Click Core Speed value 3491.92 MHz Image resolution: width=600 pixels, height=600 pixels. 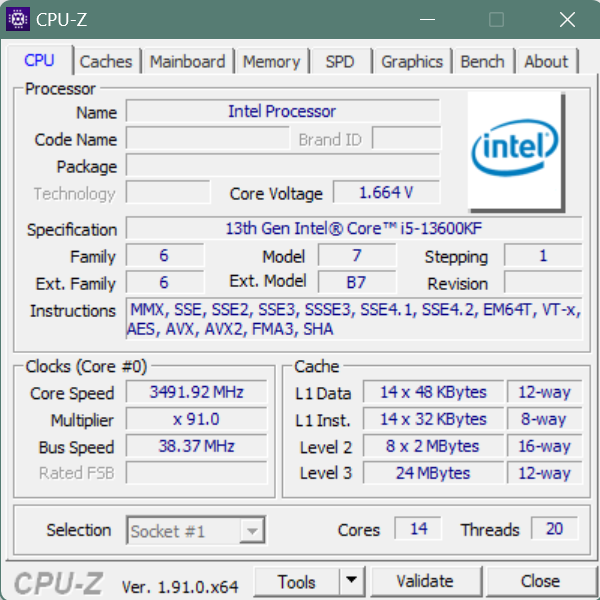[x=196, y=392]
